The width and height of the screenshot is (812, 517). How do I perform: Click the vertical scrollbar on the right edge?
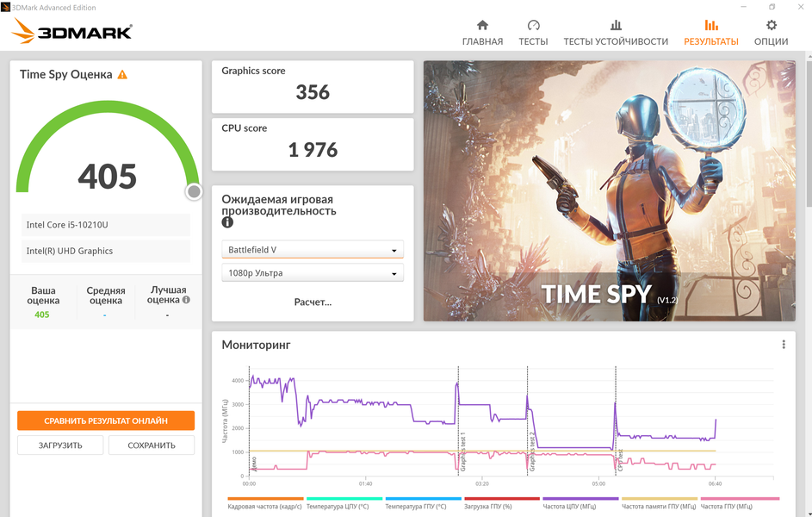807,129
